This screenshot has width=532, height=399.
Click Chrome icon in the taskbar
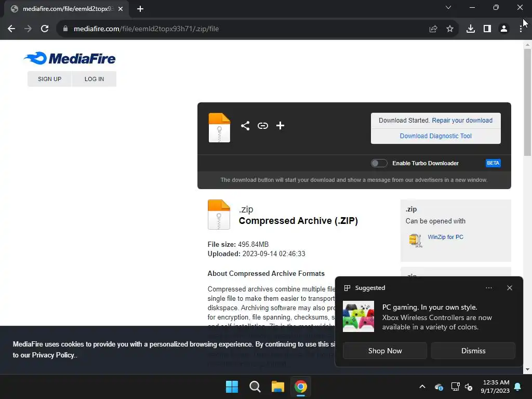tap(301, 387)
